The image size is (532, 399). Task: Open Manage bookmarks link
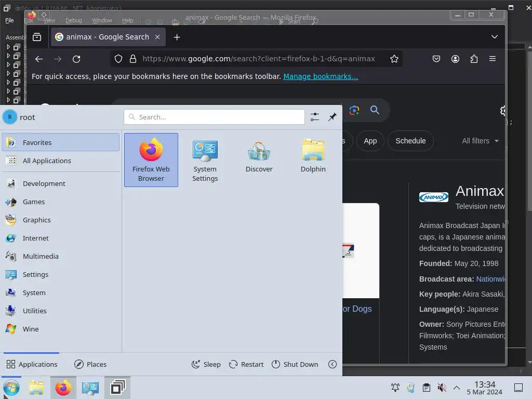tap(321, 76)
